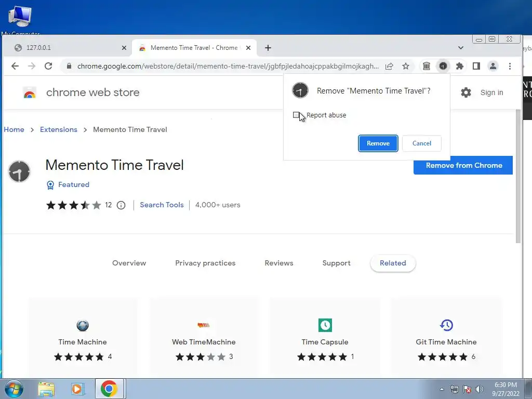Image resolution: width=532 pixels, height=399 pixels.
Task: Click the Git Time Machine history icon
Action: tap(446, 325)
